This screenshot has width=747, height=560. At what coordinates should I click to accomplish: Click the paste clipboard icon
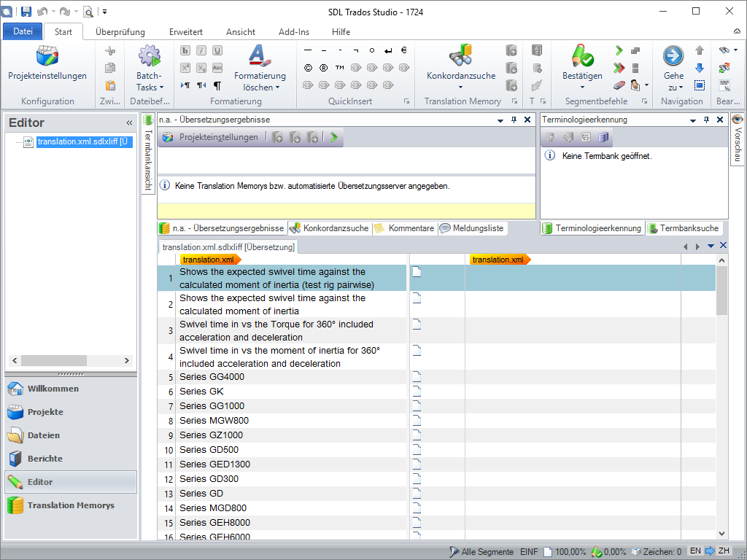tap(110, 86)
